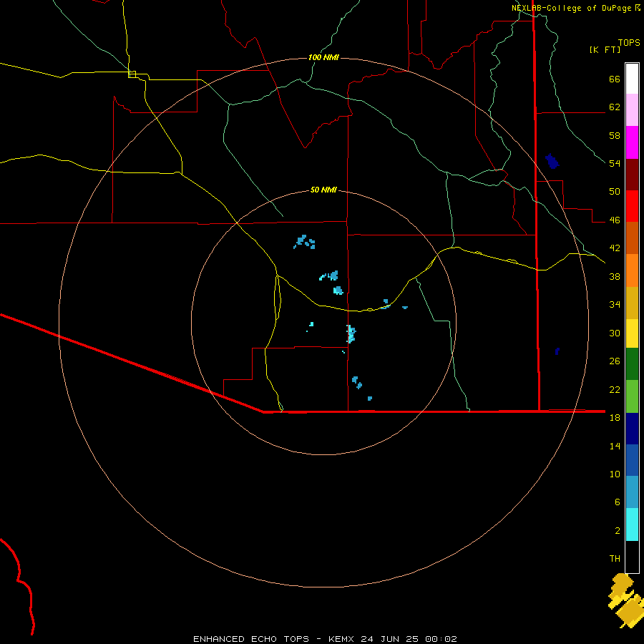Click the smaller navy echo east of thick border
The width and height of the screenshot is (644, 644).
[x=557, y=351]
